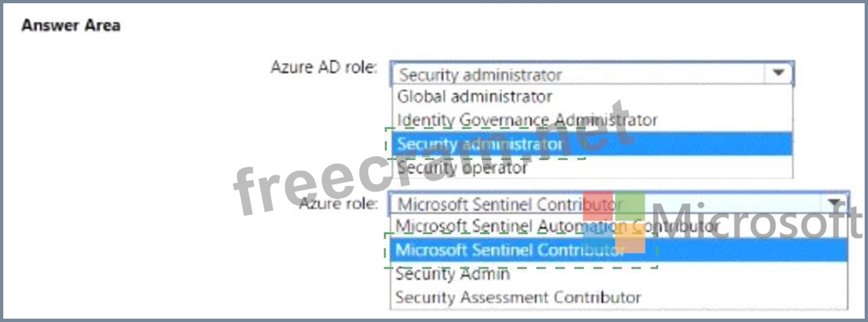Pick Security operator in the list

[462, 168]
